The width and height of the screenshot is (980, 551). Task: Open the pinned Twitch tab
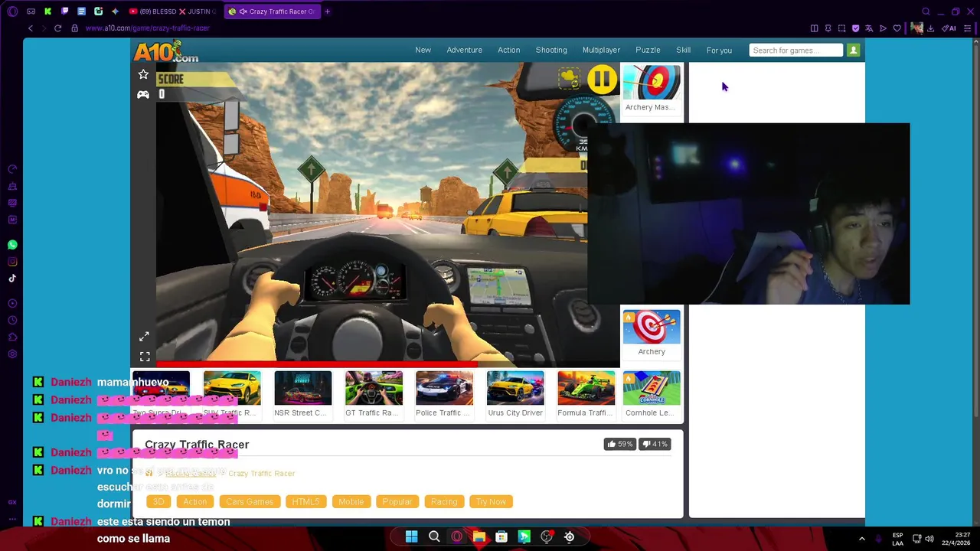[x=64, y=11]
